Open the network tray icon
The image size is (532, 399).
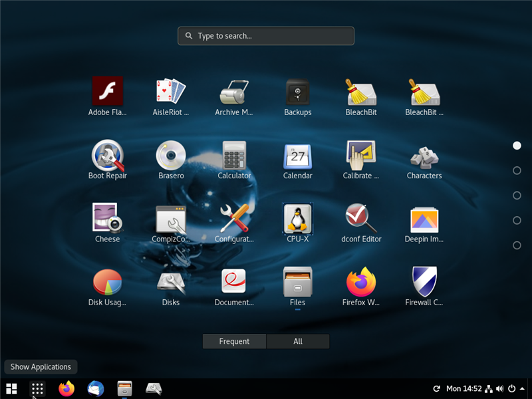(489, 388)
